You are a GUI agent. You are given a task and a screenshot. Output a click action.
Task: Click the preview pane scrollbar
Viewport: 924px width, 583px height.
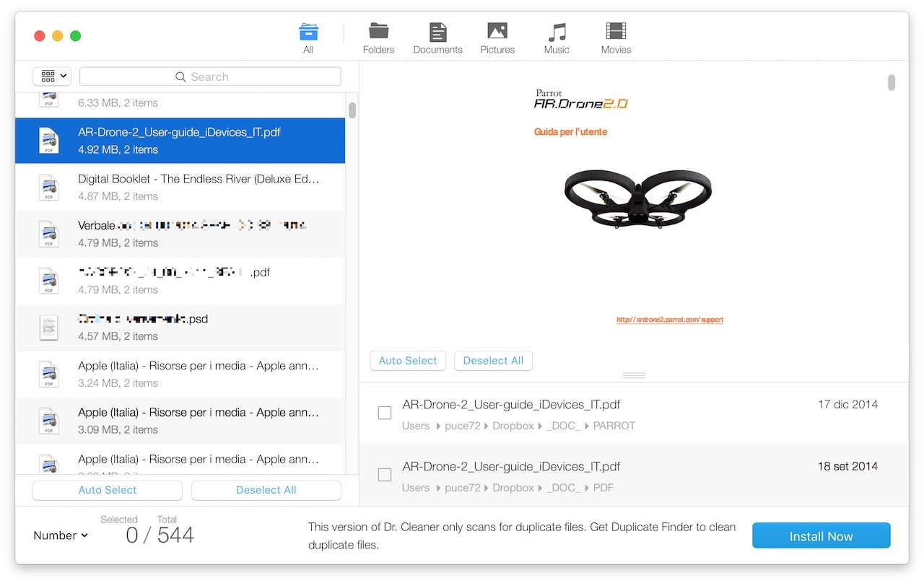coord(892,83)
